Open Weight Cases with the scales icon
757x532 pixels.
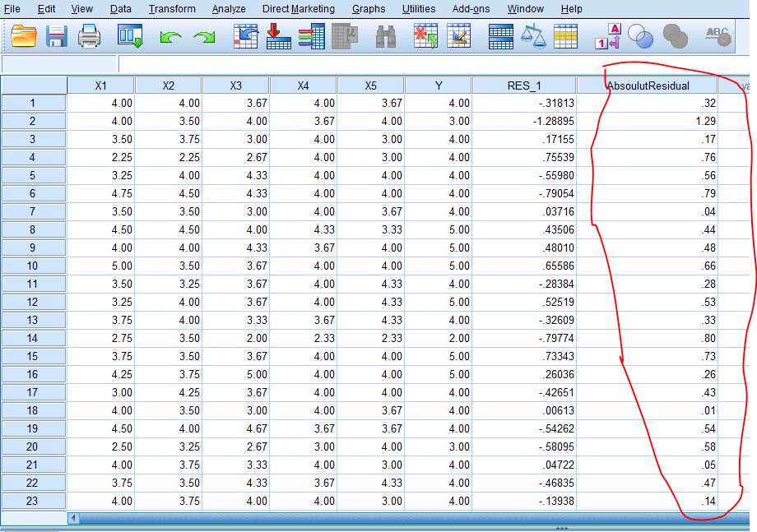(533, 37)
